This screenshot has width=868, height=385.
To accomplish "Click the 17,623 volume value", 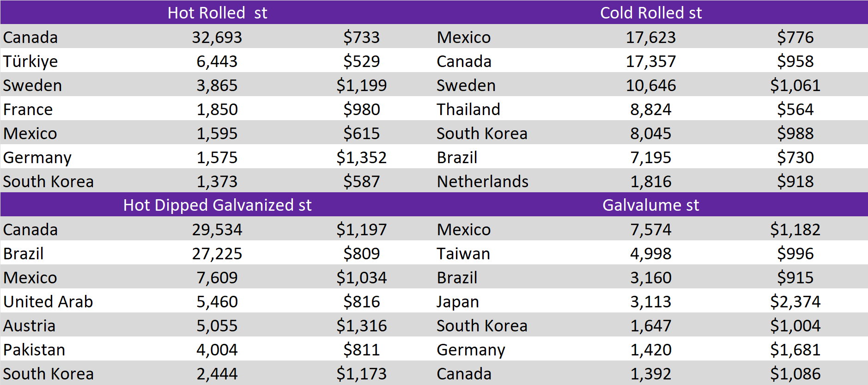I will pos(650,37).
